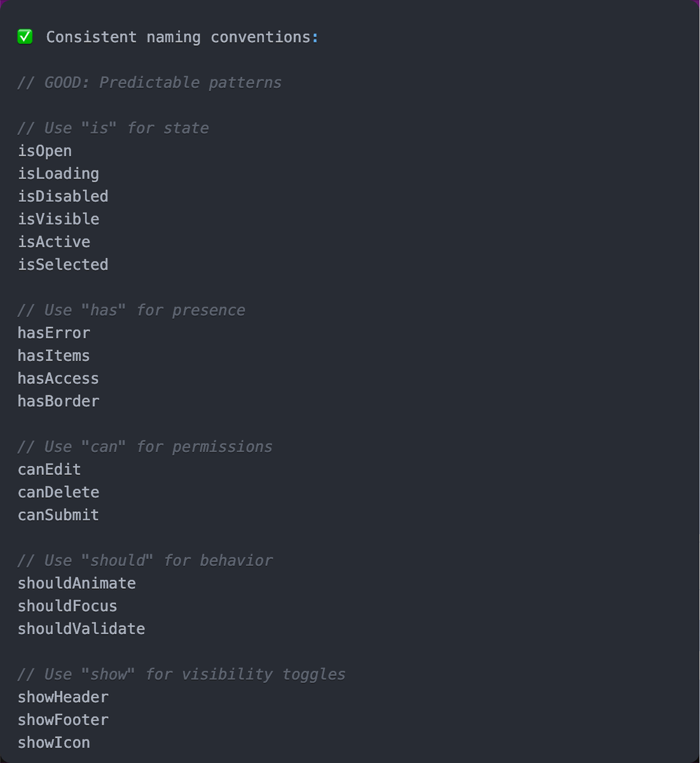Click on canDelete identifier
The width and height of the screenshot is (700, 763).
pos(58,492)
